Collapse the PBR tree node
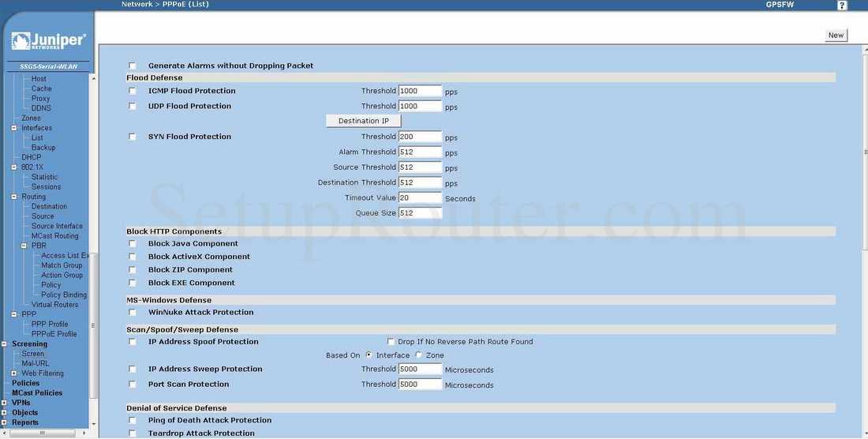This screenshot has height=439, width=868. coord(24,246)
